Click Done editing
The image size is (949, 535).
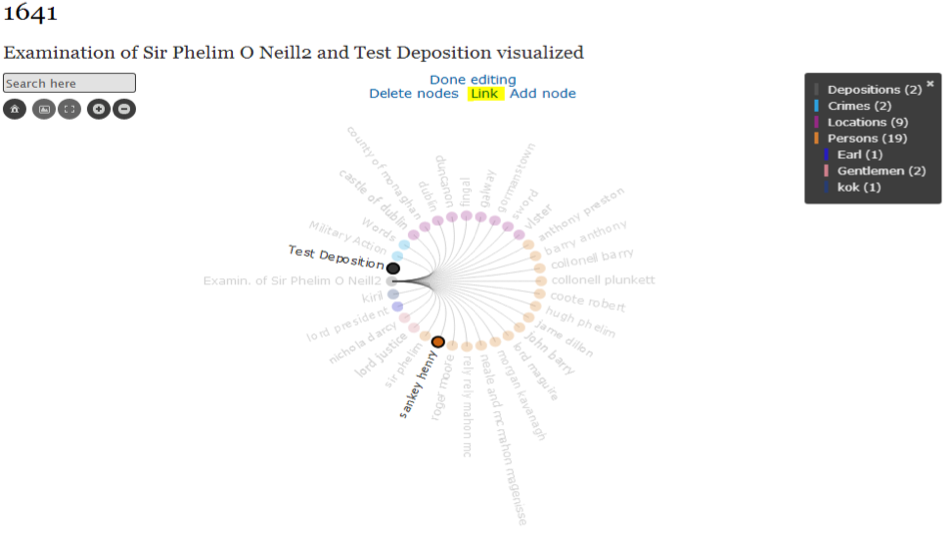click(x=473, y=80)
